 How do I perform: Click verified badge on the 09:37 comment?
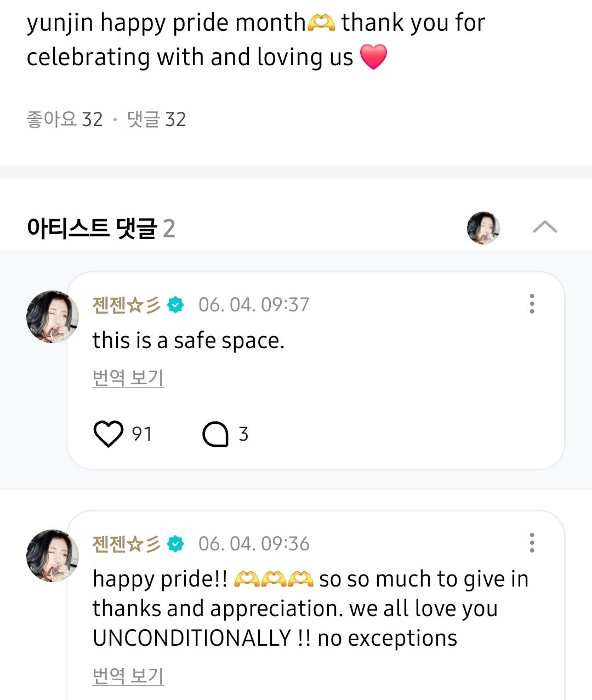tap(176, 305)
